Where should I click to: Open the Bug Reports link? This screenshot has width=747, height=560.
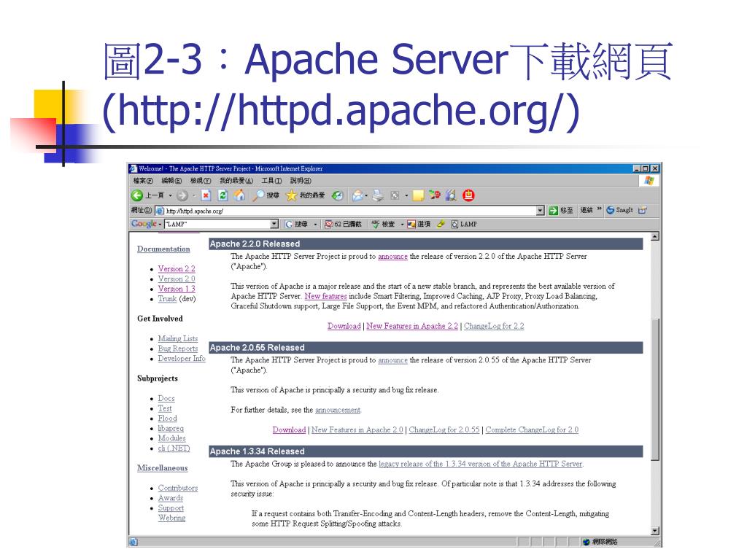(x=178, y=348)
